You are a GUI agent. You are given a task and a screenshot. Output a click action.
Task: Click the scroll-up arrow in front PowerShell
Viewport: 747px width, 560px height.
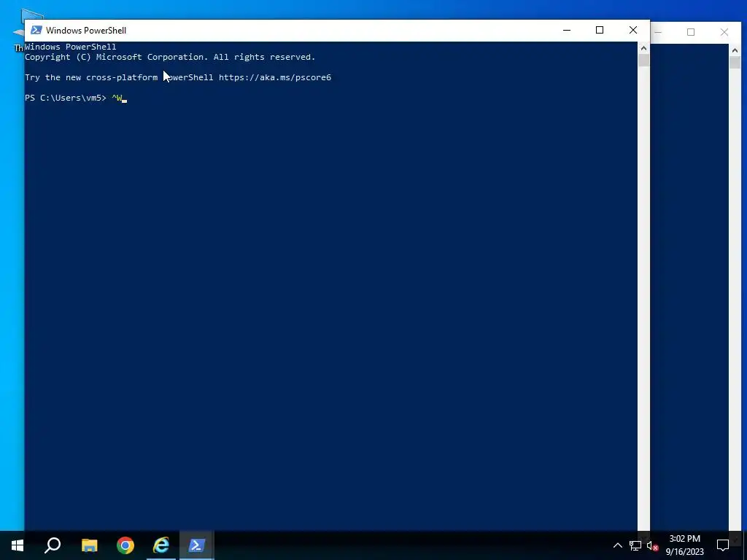pyautogui.click(x=643, y=48)
